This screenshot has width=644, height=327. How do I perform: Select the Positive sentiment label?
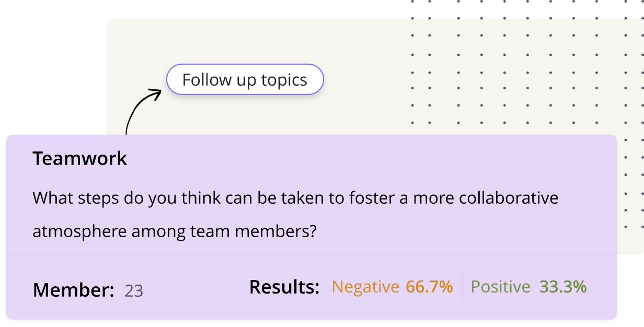pos(501,287)
